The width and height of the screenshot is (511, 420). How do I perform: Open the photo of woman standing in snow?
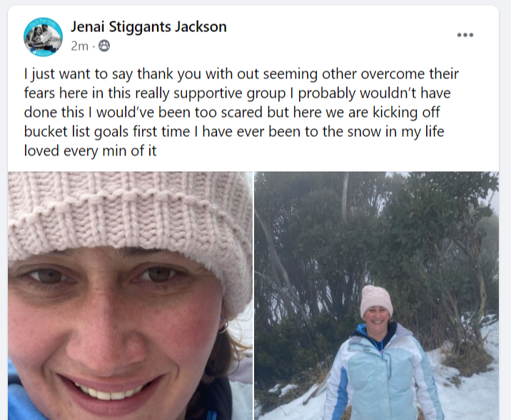(x=376, y=296)
